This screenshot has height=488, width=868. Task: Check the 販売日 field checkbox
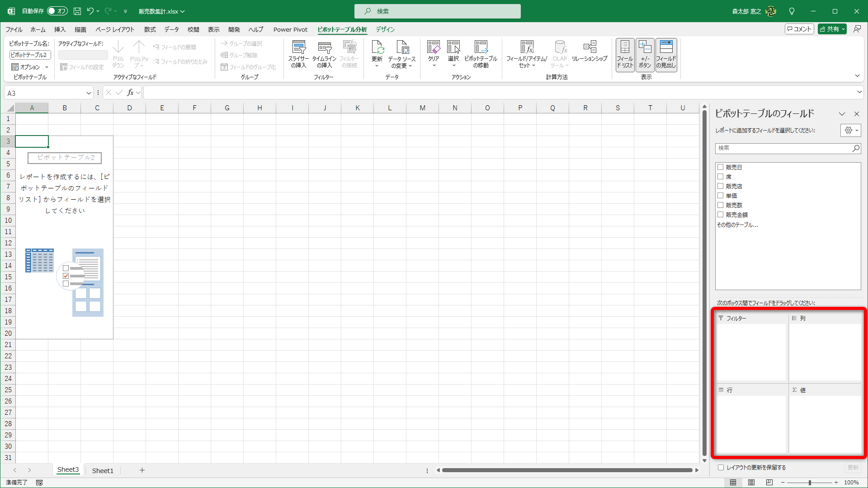721,167
